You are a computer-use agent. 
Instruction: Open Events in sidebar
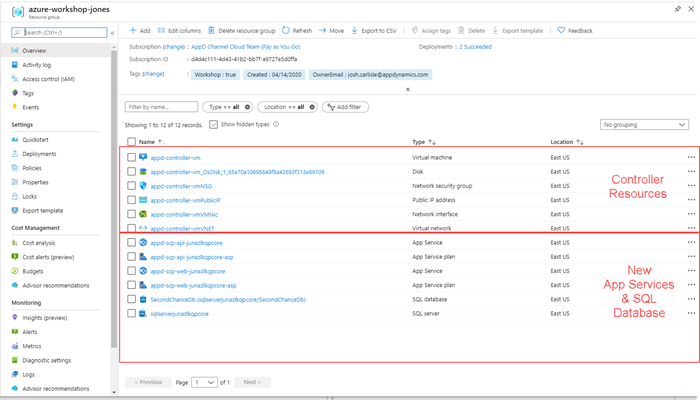[x=31, y=108]
